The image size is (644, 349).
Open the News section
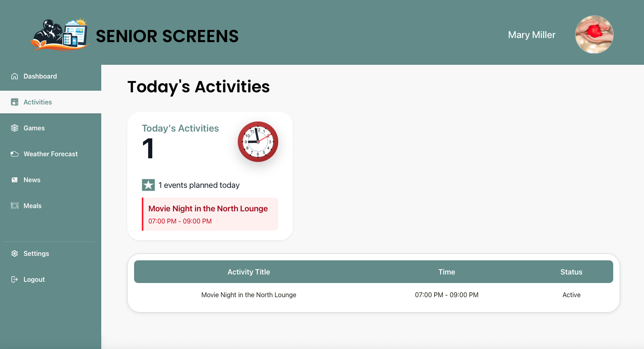pos(51,180)
